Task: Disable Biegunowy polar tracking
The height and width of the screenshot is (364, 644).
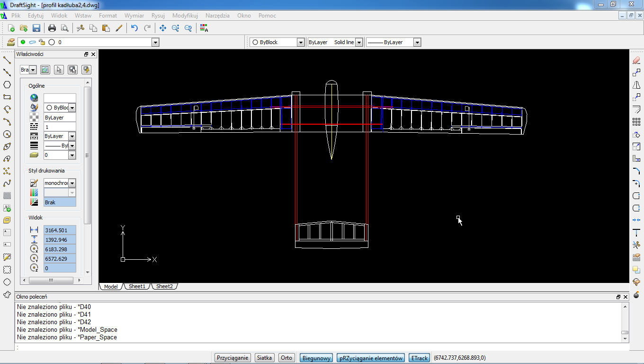Action: pos(316,358)
